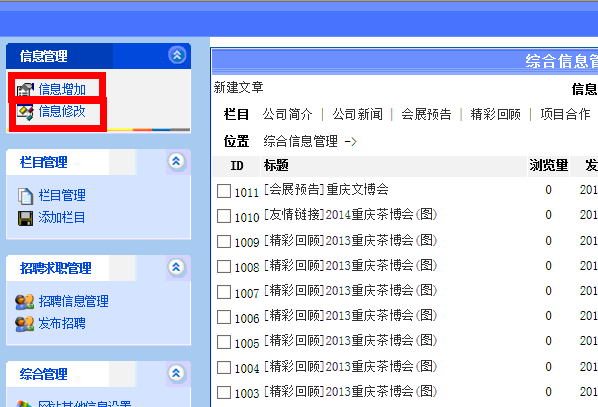Tick the checkbox for row 1011
The width and height of the screenshot is (598, 407).
point(224,191)
